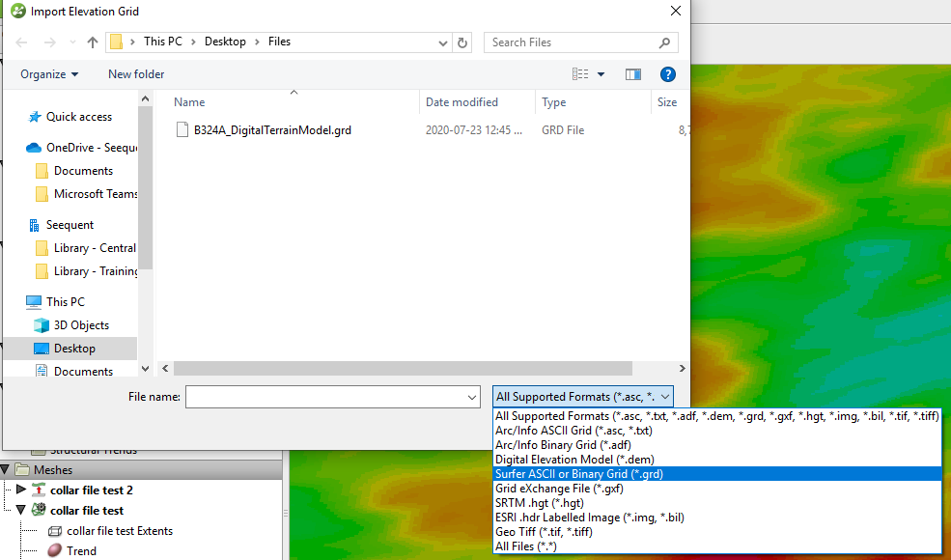
Task: Click the drillhole icon beside collar file test 2
Action: pos(39,490)
